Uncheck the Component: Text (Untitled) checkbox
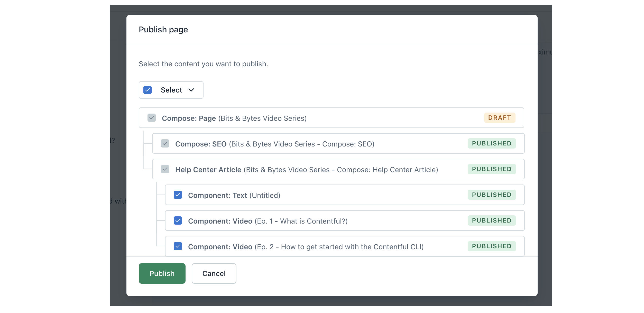 [178, 195]
